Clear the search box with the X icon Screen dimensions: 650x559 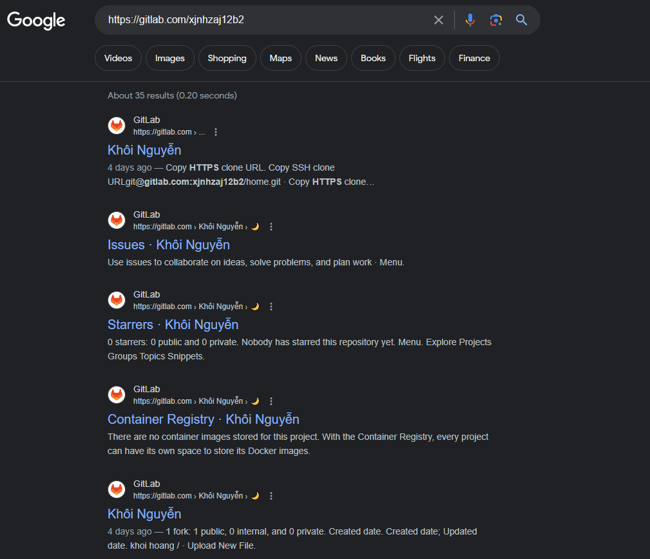coord(439,20)
